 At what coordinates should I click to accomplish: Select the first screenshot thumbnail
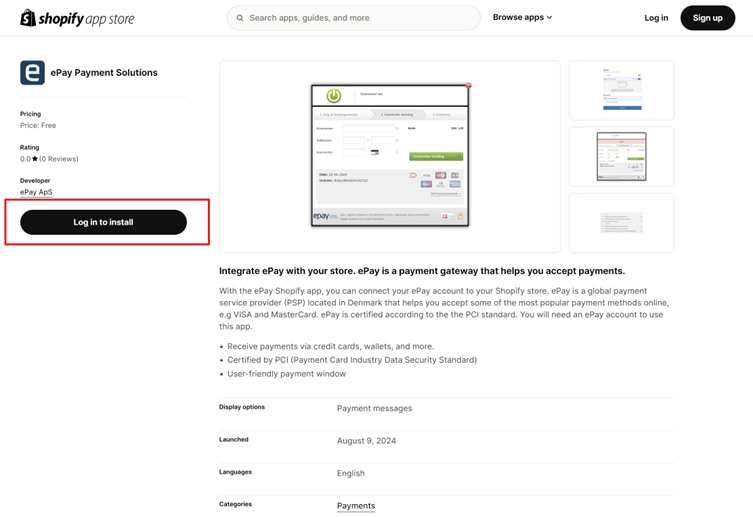coord(621,90)
